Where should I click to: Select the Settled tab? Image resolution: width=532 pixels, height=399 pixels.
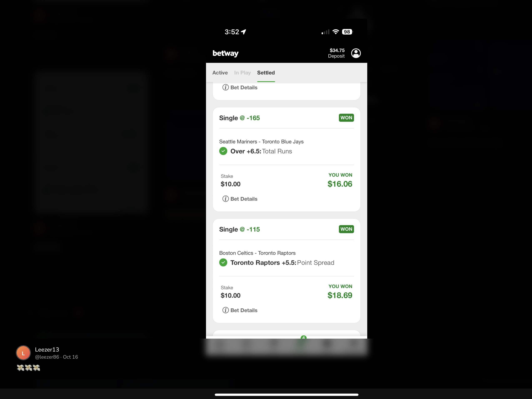pos(266,73)
